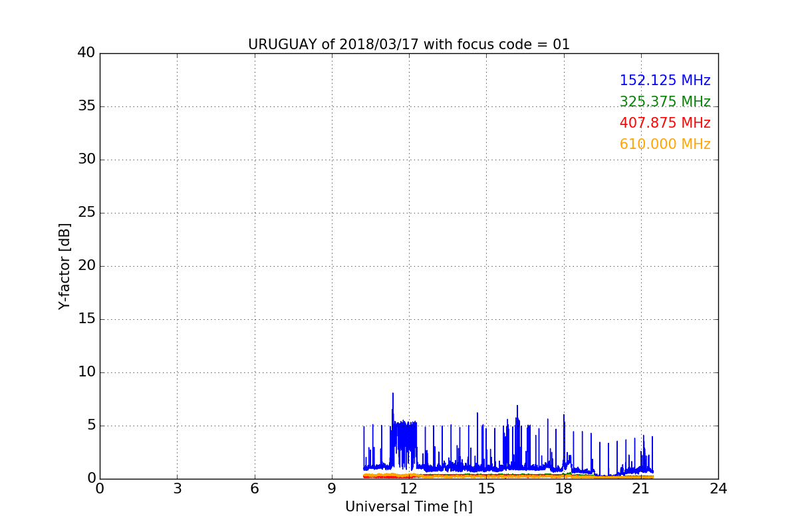Click the y-axis tick label 15
798x532 pixels.
click(86, 319)
